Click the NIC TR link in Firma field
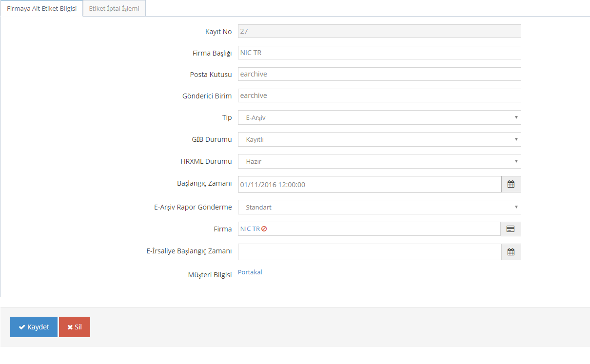Screen dimensions: 590x364 pyautogui.click(x=250, y=229)
